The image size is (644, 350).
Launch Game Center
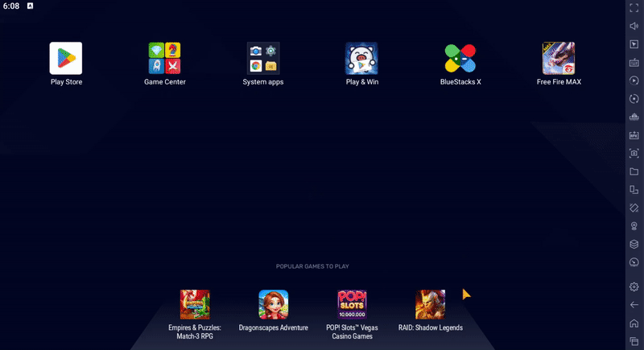point(164,58)
